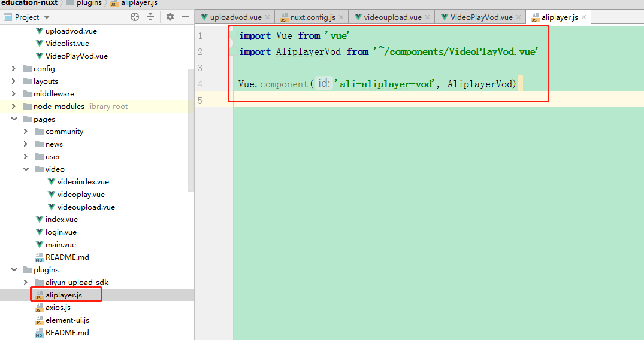Click the user folder icon
644x340 pixels.
(x=40, y=156)
